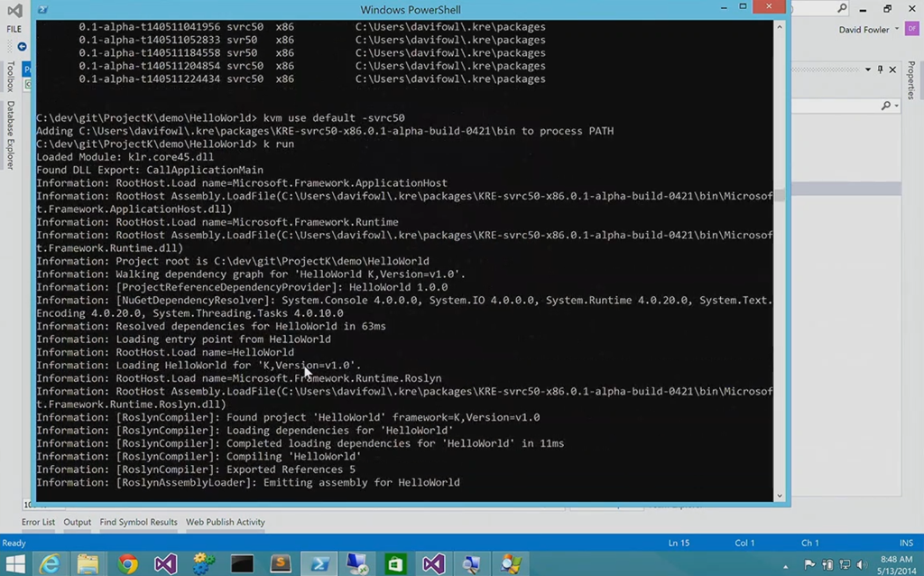Open the Properties side tab
This screenshot has height=576, width=924.
(x=911, y=79)
